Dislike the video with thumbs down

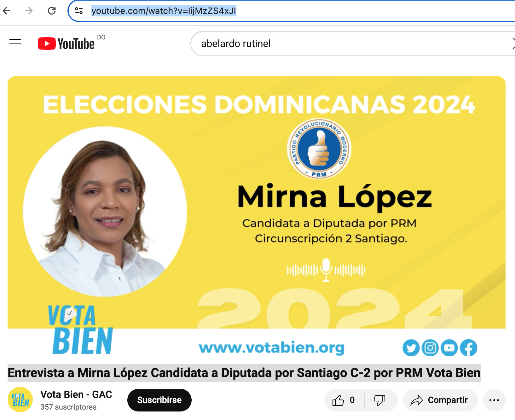380,400
